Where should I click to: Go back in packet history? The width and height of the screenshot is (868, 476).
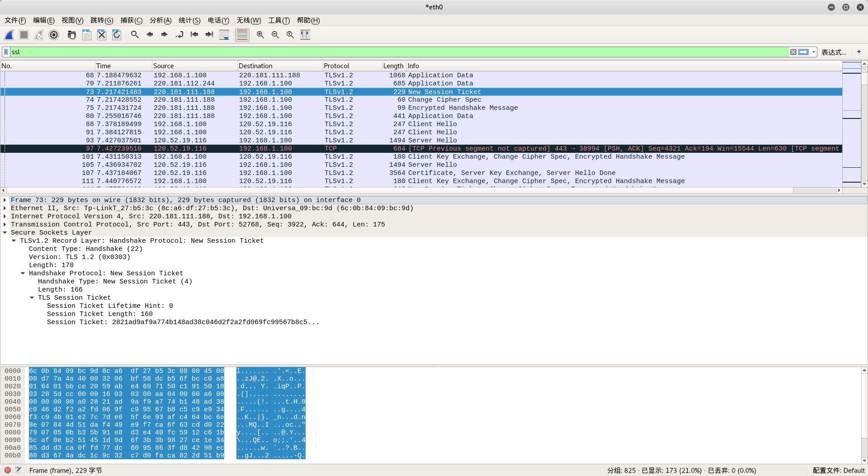[150, 35]
